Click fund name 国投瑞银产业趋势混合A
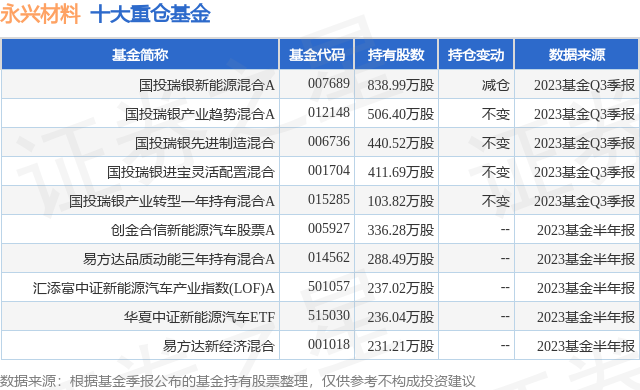The width and height of the screenshot is (640, 390). (200, 114)
